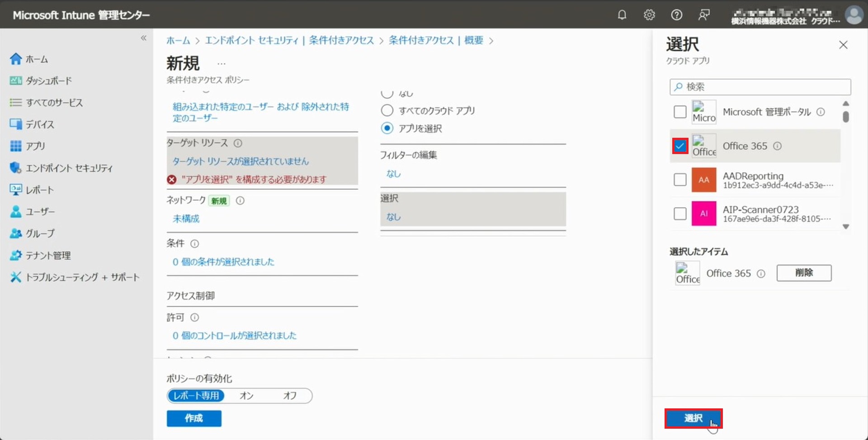
Task: Click the Office 365 info icon in the list
Action: (x=777, y=146)
